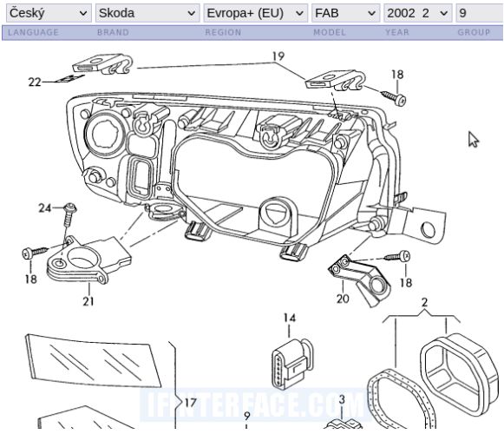The height and width of the screenshot is (434, 504).
Task: Click the small clip drawing next to 22
Action: 69,78
